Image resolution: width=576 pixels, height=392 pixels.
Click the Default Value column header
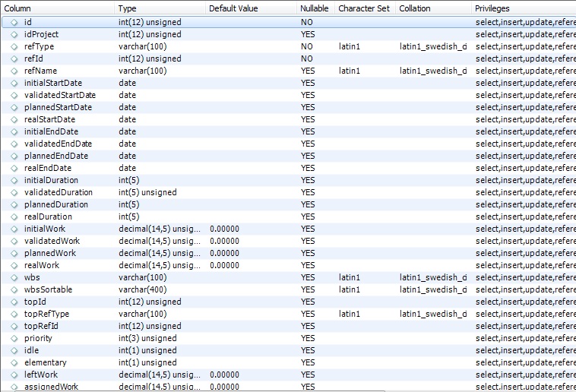click(x=251, y=8)
